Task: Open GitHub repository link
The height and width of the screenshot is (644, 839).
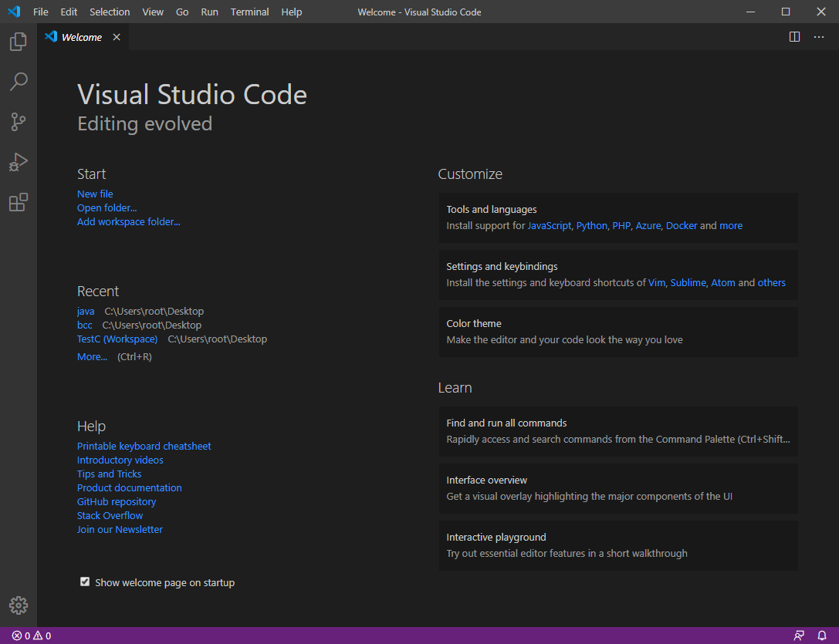Action: (x=116, y=502)
